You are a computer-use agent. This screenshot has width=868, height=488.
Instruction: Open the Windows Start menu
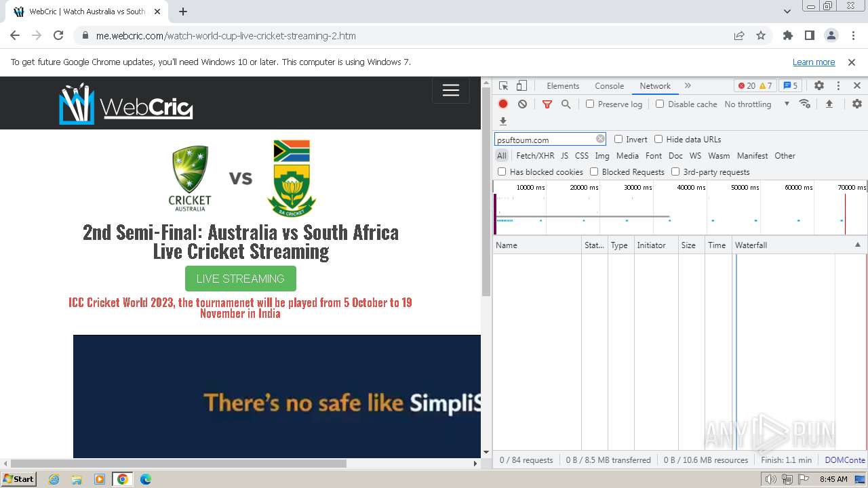point(18,479)
